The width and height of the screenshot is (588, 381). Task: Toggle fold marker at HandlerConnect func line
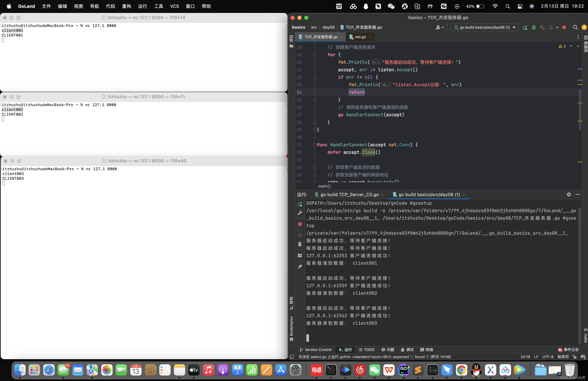pyautogui.click(x=315, y=145)
